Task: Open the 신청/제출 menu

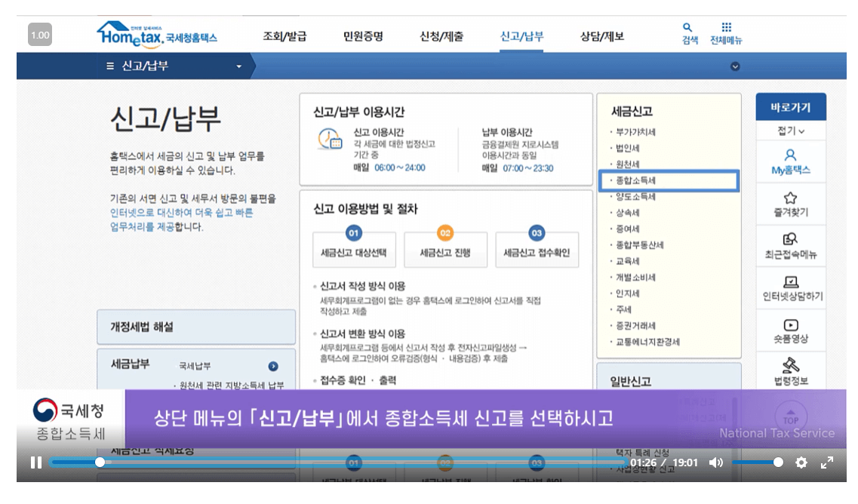Action: coord(441,37)
